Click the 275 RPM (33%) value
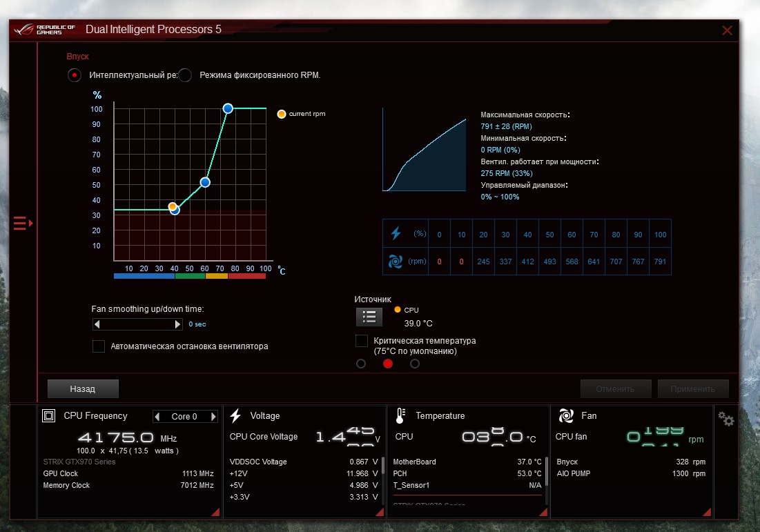The height and width of the screenshot is (532, 760). tap(507, 173)
